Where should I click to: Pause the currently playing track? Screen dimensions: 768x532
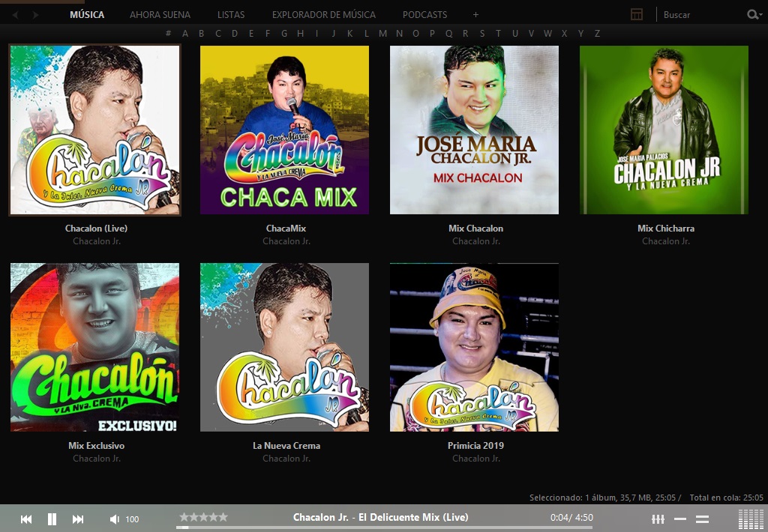click(x=52, y=518)
